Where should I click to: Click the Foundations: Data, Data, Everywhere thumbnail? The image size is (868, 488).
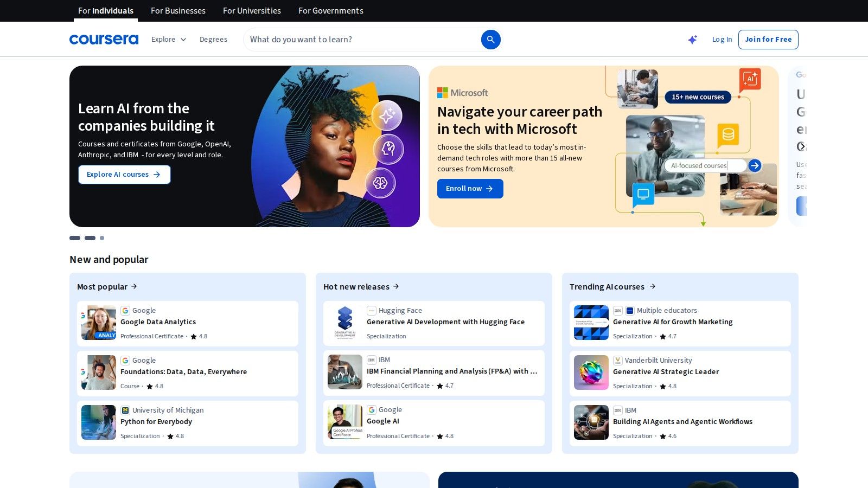[99, 373]
